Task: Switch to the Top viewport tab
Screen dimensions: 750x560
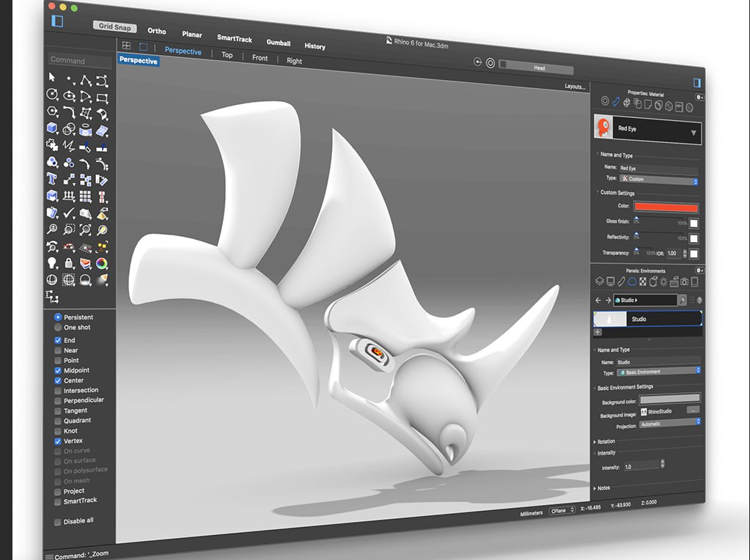Action: point(227,55)
